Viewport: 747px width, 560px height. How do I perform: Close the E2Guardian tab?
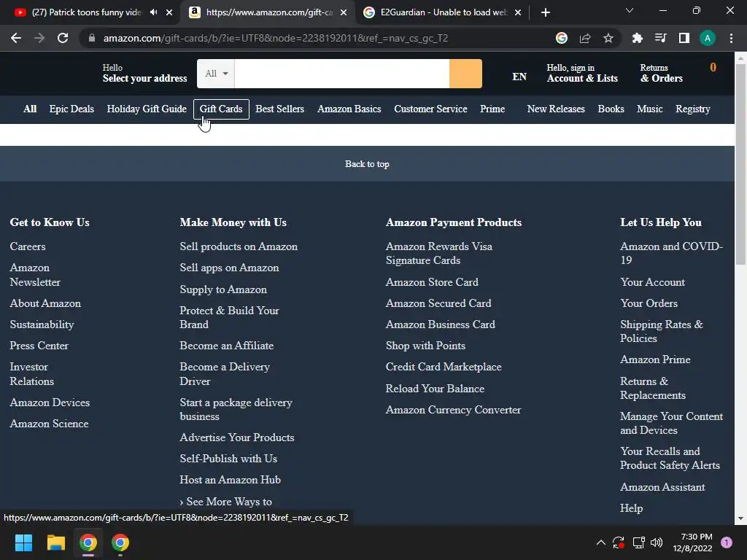coord(518,12)
